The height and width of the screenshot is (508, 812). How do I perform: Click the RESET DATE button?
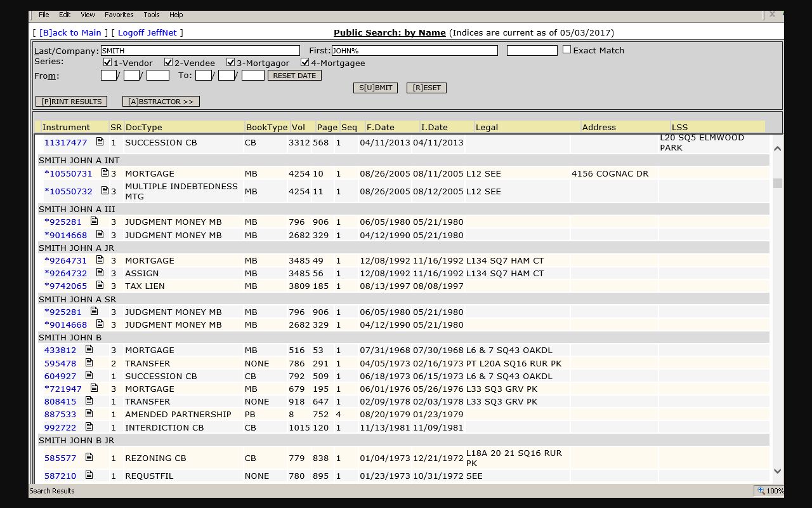tap(294, 75)
